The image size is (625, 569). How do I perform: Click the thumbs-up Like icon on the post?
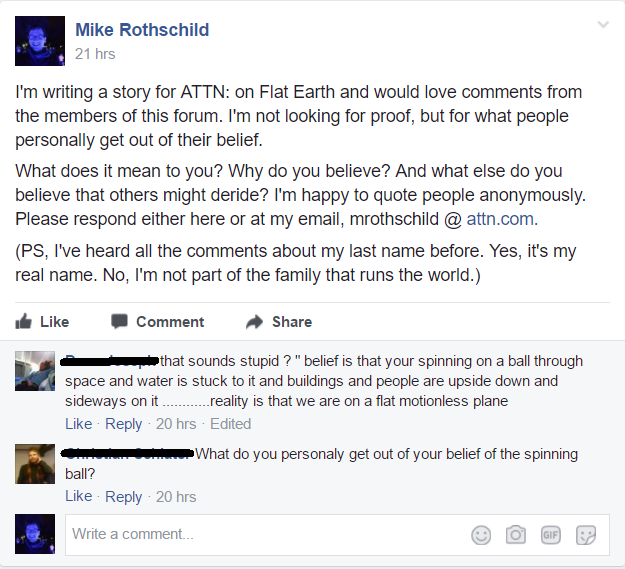[x=24, y=321]
